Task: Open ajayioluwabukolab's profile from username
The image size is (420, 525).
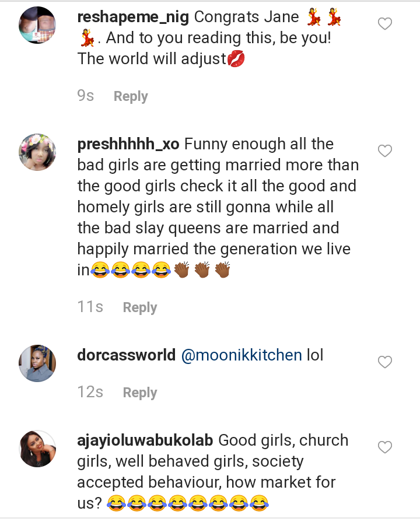Action: pos(145,440)
